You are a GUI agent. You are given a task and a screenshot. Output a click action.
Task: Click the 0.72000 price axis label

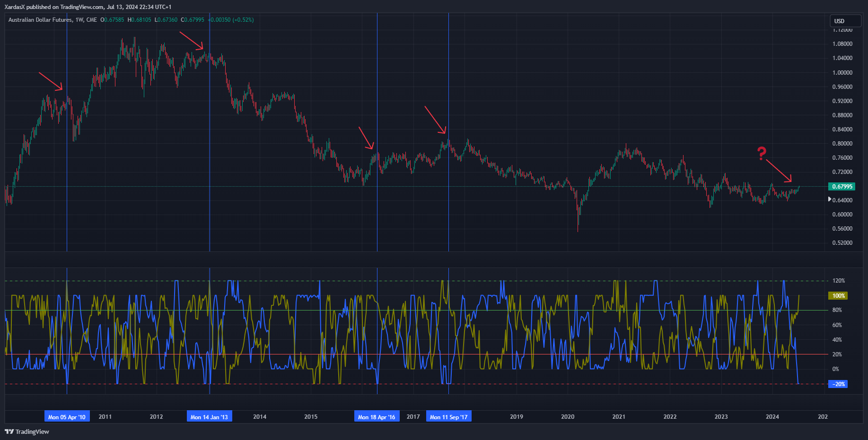(x=842, y=172)
